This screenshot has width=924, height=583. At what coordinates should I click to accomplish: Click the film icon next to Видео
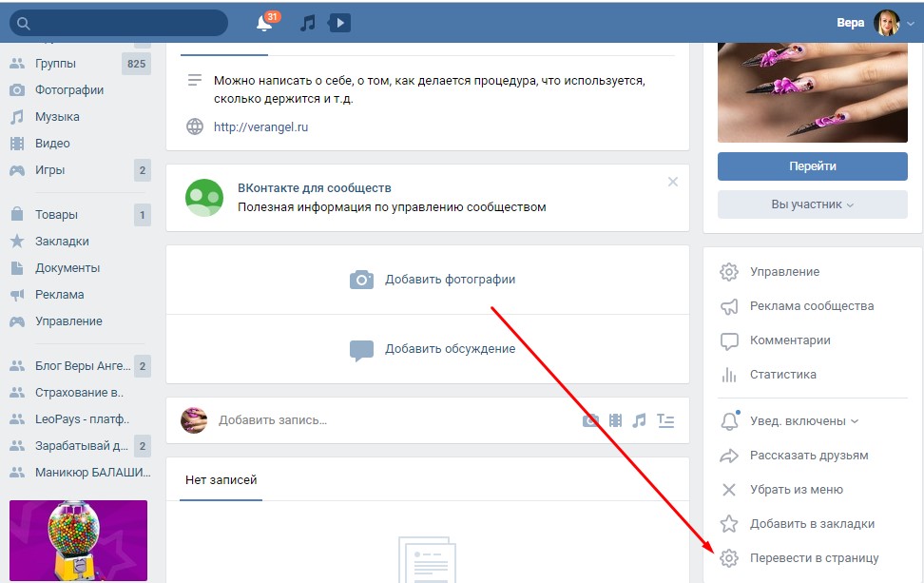(x=17, y=144)
